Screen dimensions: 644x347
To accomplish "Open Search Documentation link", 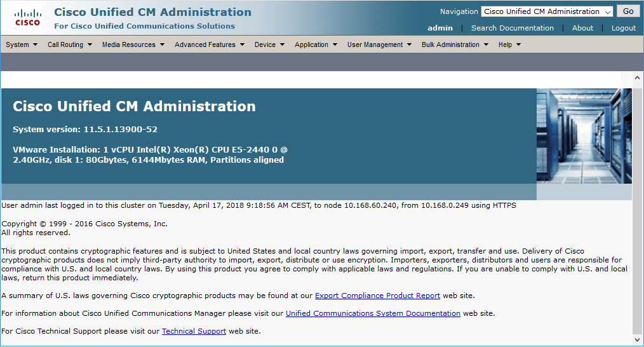I will (512, 28).
